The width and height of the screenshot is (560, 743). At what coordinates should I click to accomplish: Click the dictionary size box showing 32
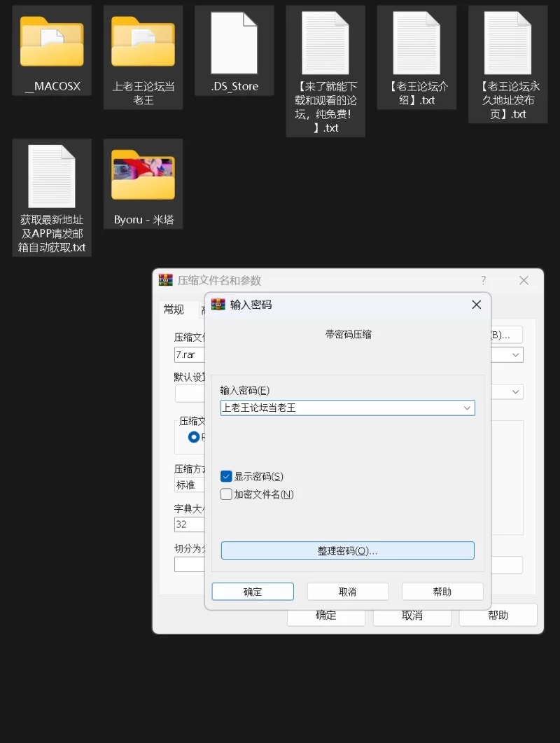[x=190, y=525]
